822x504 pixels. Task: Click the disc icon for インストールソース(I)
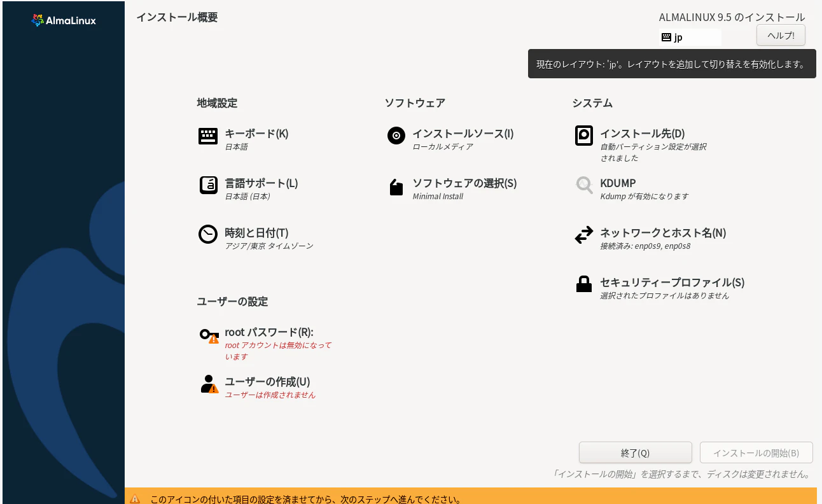pos(396,136)
